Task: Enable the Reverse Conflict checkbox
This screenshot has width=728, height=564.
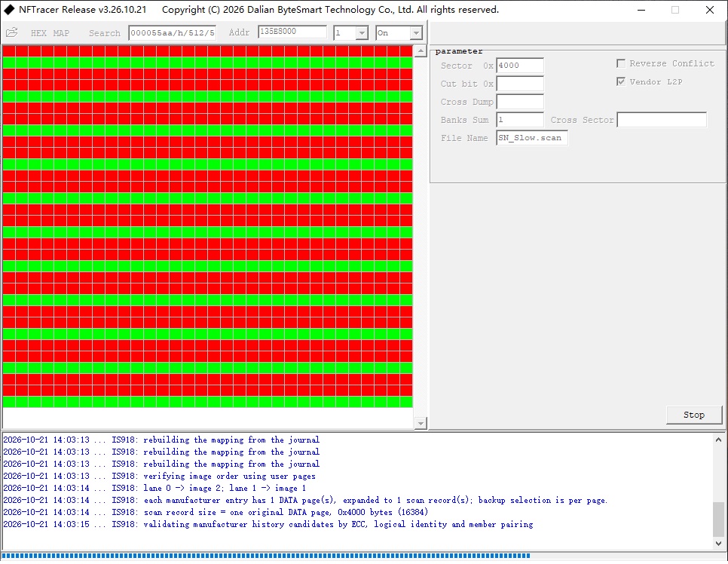Action: 621,63
